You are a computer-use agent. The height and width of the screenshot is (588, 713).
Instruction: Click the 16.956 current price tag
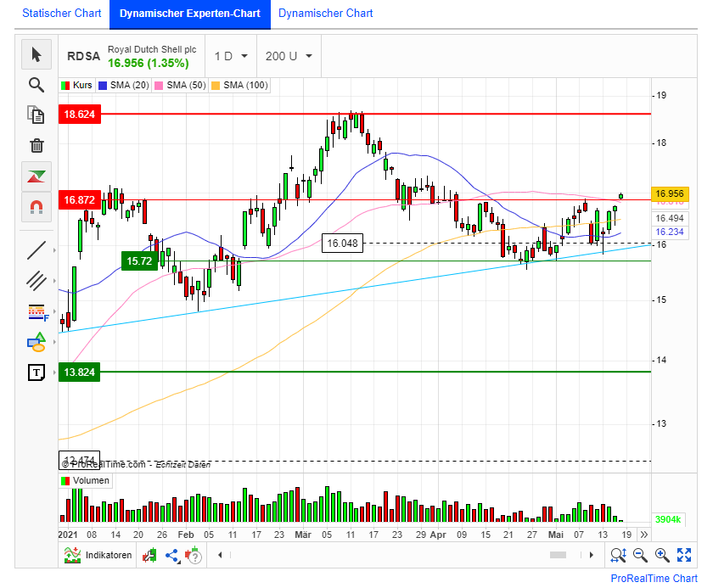(670, 194)
